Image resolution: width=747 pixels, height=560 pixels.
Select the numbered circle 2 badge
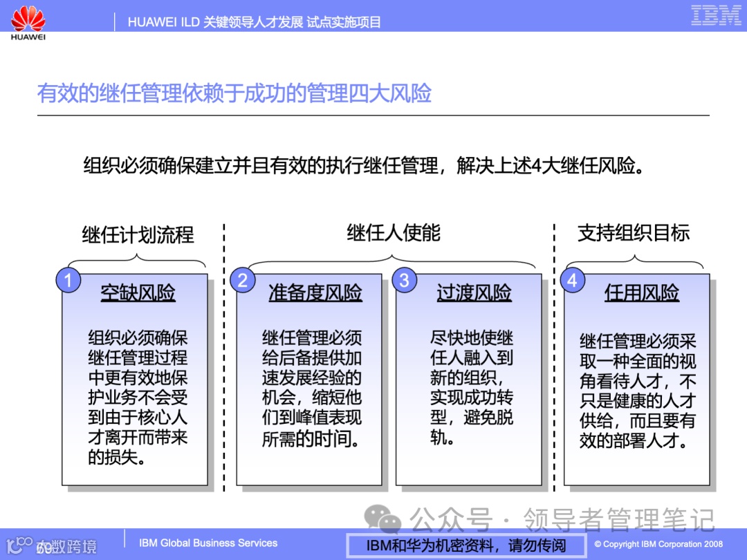[x=242, y=280]
